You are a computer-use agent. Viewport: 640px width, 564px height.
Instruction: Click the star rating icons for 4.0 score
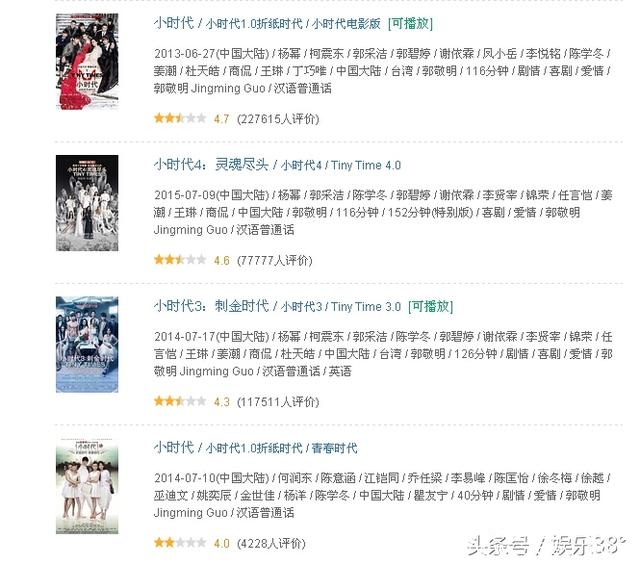coord(180,543)
